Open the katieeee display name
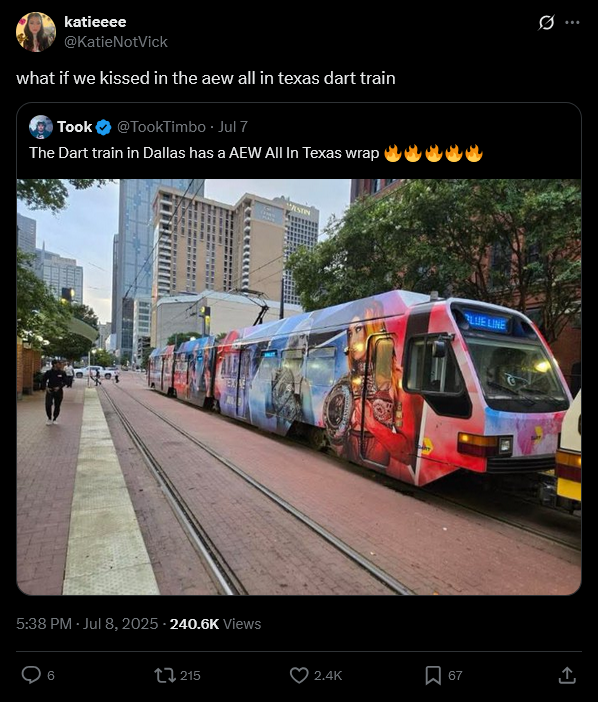This screenshot has width=598, height=702. point(95,21)
